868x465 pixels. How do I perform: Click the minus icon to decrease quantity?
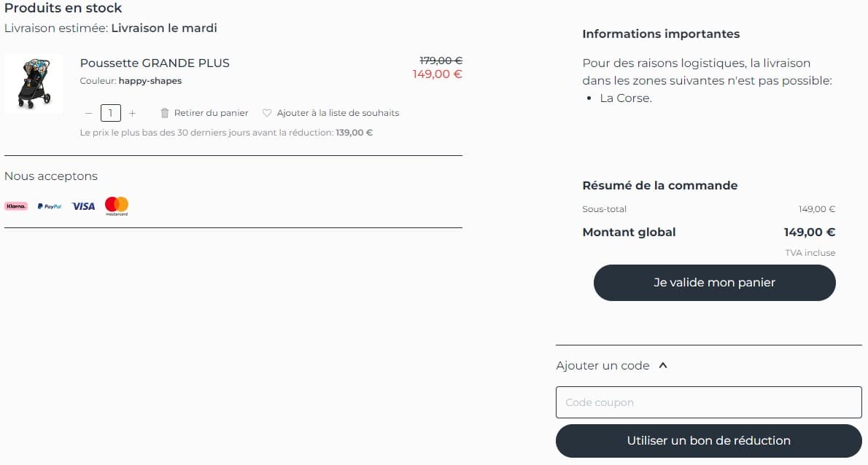click(x=88, y=113)
